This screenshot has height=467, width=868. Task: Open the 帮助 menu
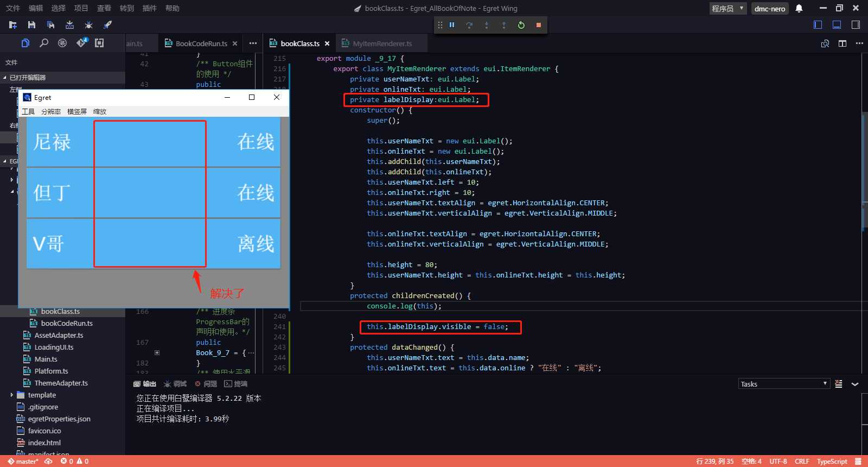coord(172,8)
